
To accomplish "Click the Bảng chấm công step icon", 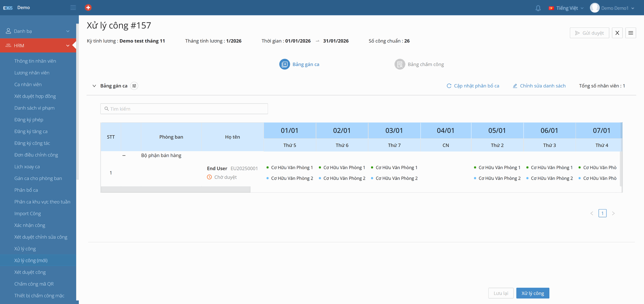I will pos(399,64).
